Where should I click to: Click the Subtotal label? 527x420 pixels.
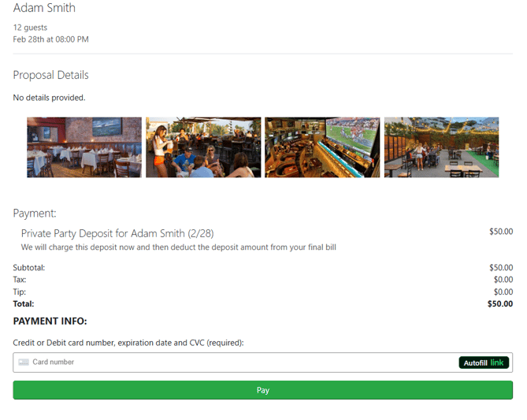(x=29, y=268)
